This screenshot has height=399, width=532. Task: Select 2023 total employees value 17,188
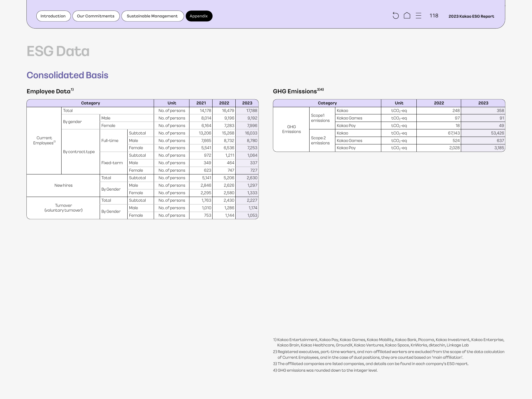252,110
